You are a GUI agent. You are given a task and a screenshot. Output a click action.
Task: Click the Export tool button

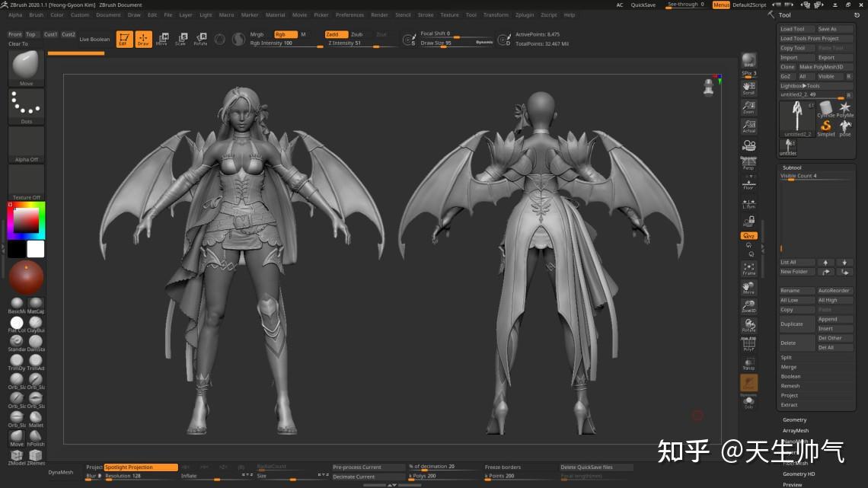(x=834, y=58)
